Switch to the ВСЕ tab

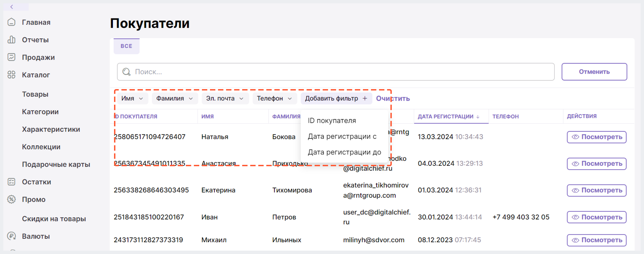pyautogui.click(x=127, y=46)
